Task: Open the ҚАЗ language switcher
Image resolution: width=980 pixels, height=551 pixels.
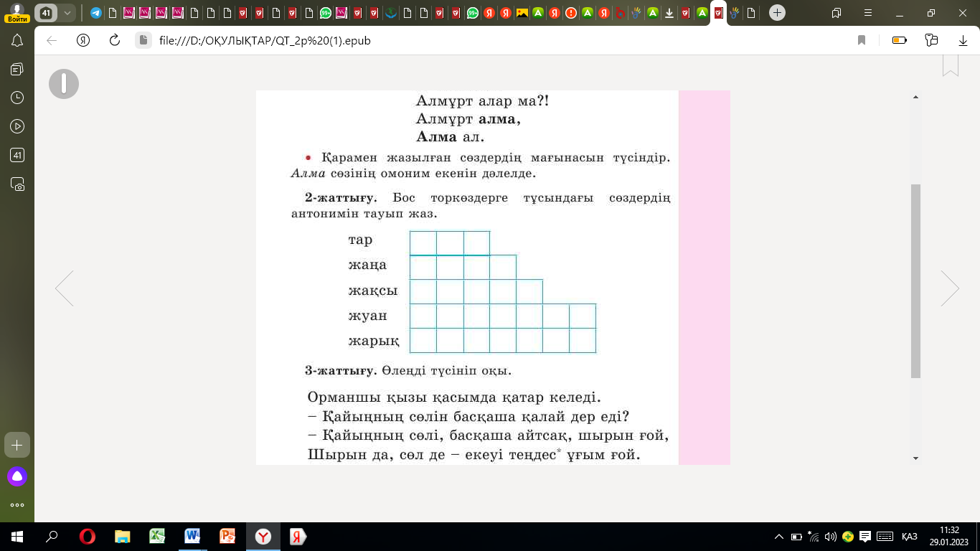Action: coord(910,536)
